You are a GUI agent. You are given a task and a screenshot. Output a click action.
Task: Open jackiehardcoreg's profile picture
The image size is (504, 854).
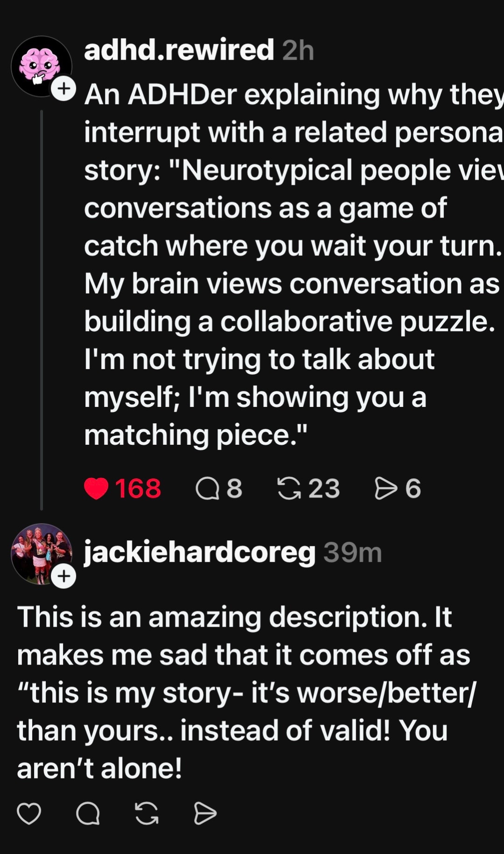point(42,554)
